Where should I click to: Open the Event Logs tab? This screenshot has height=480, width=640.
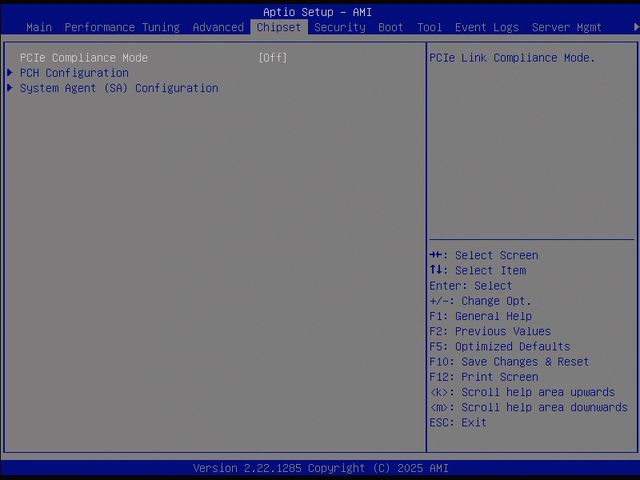coord(487,27)
